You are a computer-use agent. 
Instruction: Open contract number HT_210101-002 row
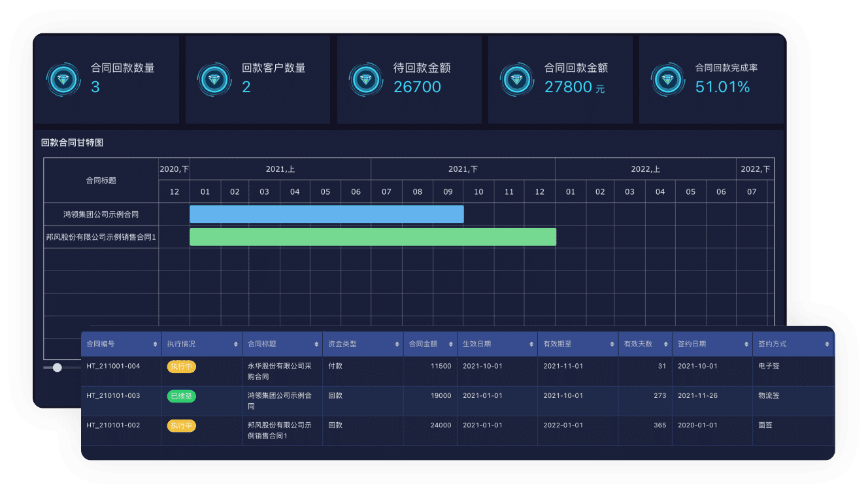pos(113,425)
